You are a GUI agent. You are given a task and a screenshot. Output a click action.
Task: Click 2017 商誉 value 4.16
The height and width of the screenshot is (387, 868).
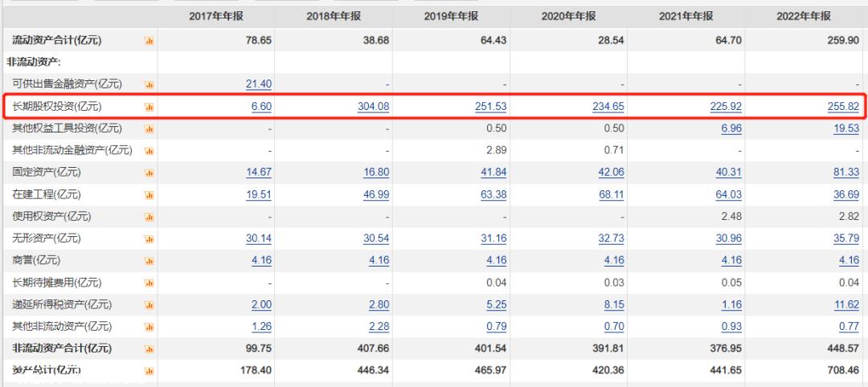click(261, 260)
